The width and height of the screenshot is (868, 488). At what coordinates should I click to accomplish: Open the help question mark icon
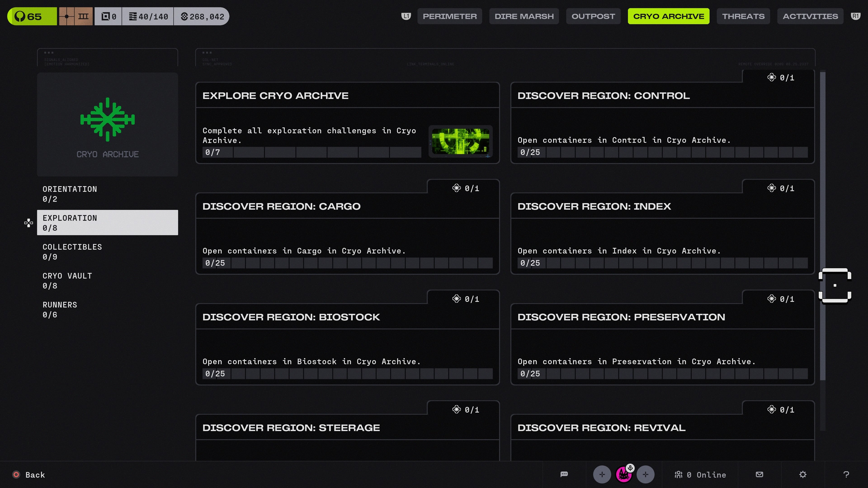tap(847, 474)
